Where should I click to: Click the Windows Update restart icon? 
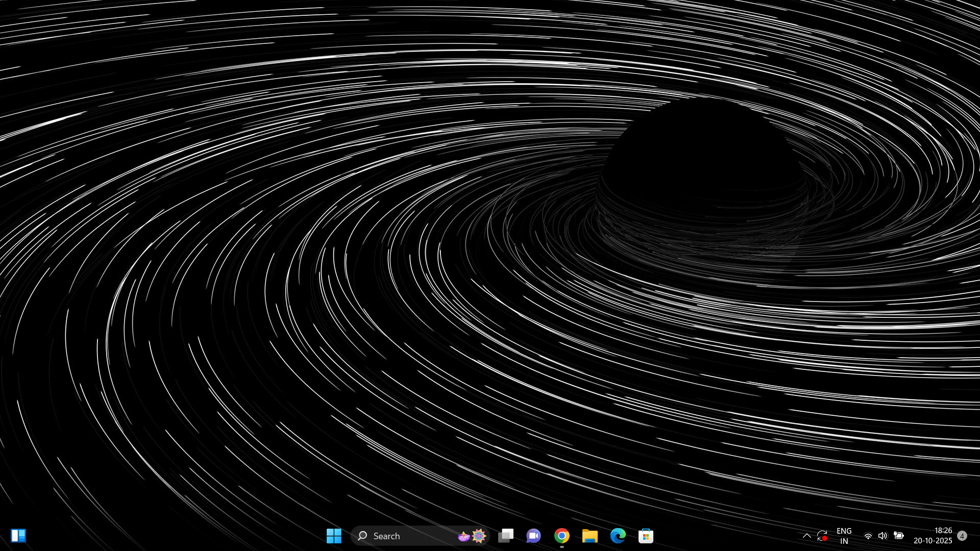tap(822, 536)
